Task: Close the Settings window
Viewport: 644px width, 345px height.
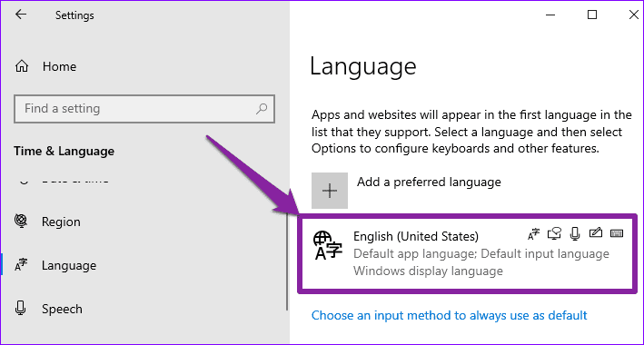Action: tap(634, 15)
